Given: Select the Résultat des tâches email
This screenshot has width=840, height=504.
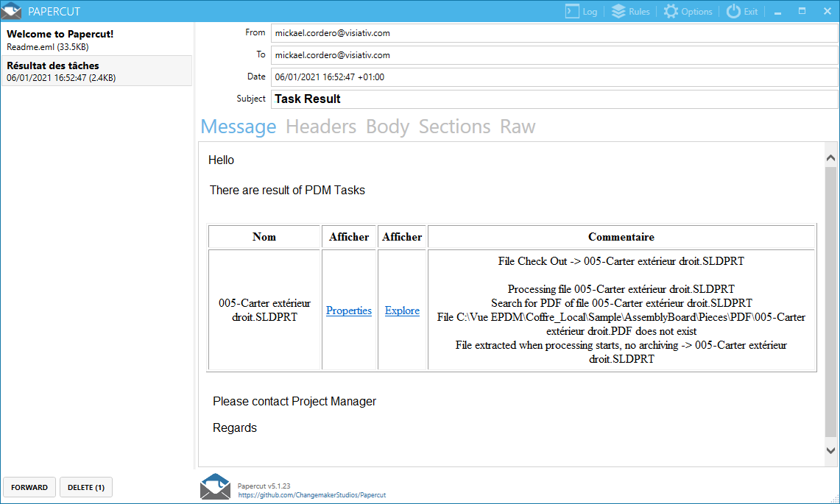Looking at the screenshot, I should pos(96,71).
